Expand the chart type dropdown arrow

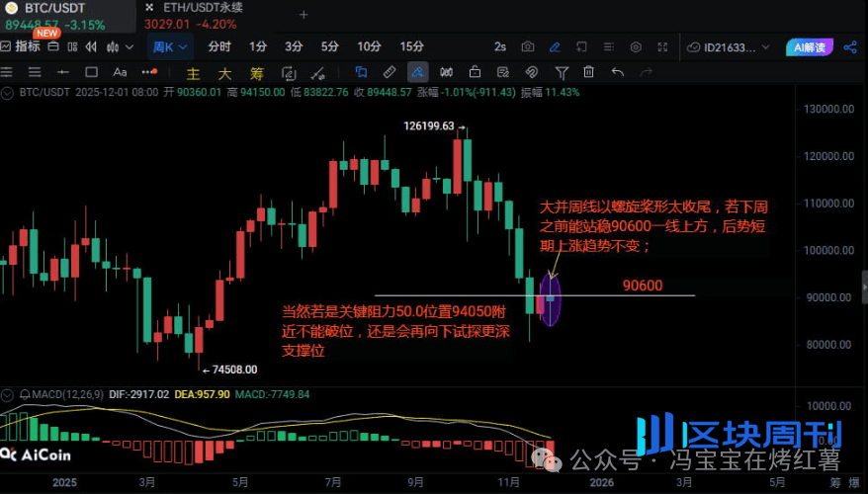click(x=130, y=47)
